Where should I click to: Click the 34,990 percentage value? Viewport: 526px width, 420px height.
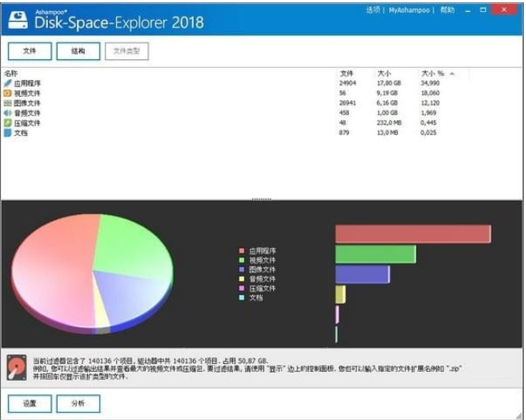pos(430,82)
